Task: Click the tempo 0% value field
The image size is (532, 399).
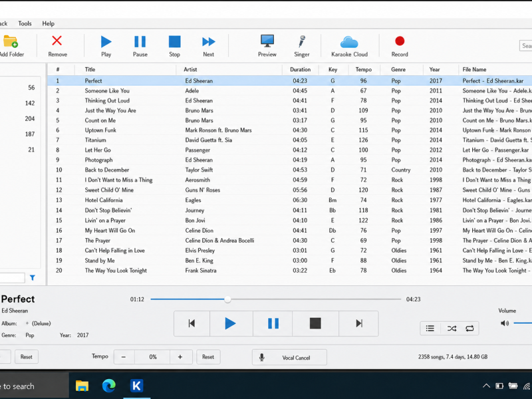Action: 153,357
